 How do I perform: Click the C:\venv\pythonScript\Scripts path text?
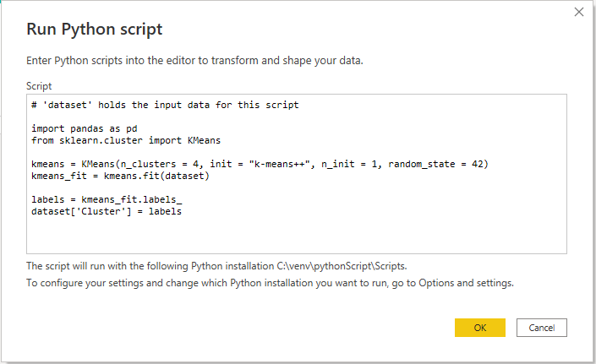(x=342, y=266)
